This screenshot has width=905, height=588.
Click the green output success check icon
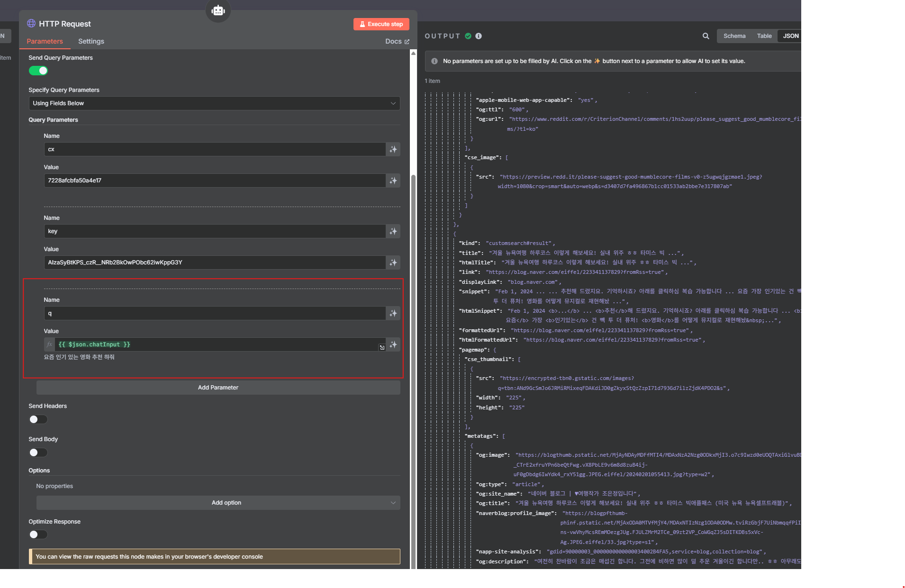[x=468, y=36]
